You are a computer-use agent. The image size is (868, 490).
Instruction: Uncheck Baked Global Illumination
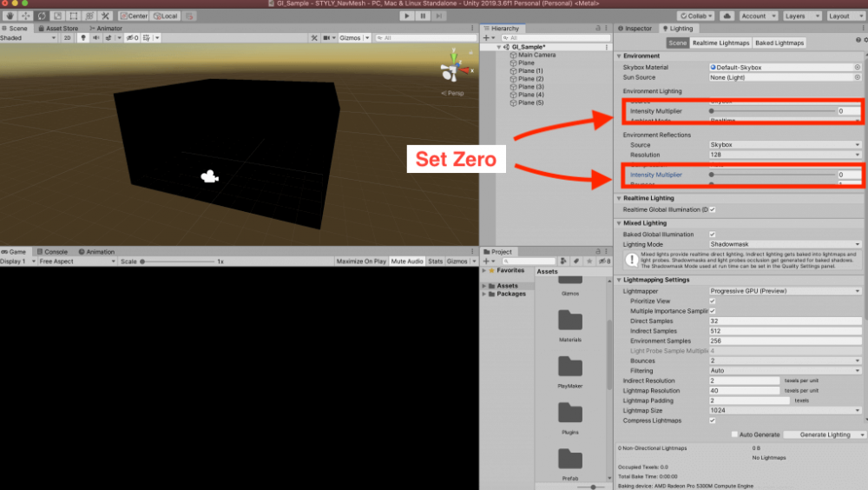(x=713, y=235)
